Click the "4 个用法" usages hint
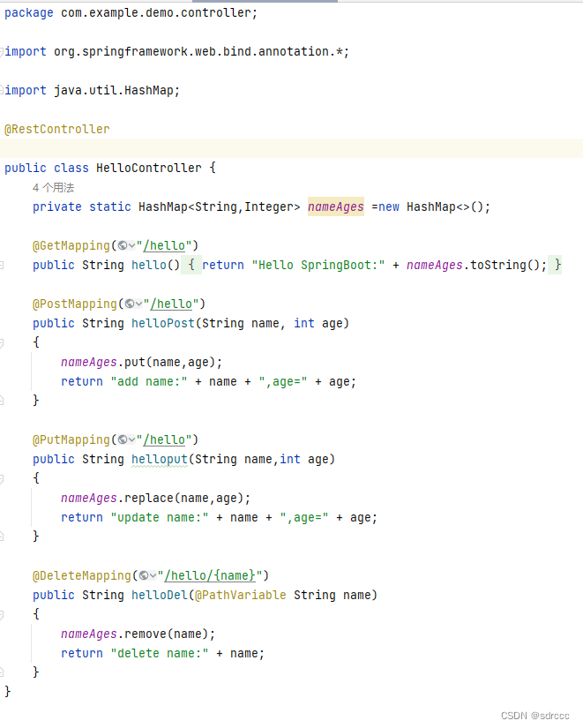Viewport: 583px width, 728px height. pos(53,188)
